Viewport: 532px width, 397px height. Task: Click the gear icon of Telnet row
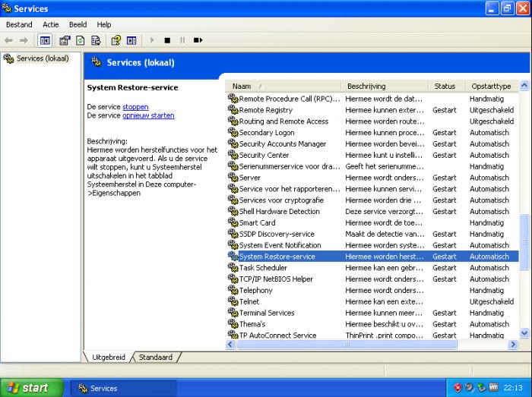point(233,301)
